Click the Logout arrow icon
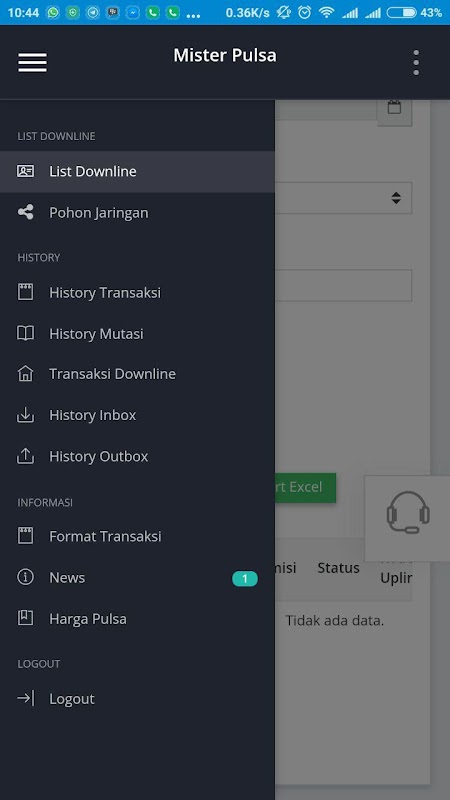450x800 pixels. [26, 698]
